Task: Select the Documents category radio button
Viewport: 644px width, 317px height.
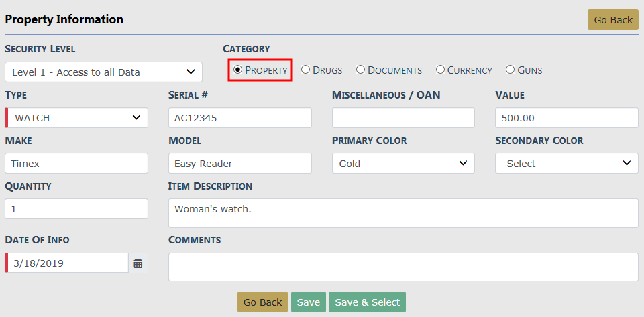Action: tap(360, 70)
